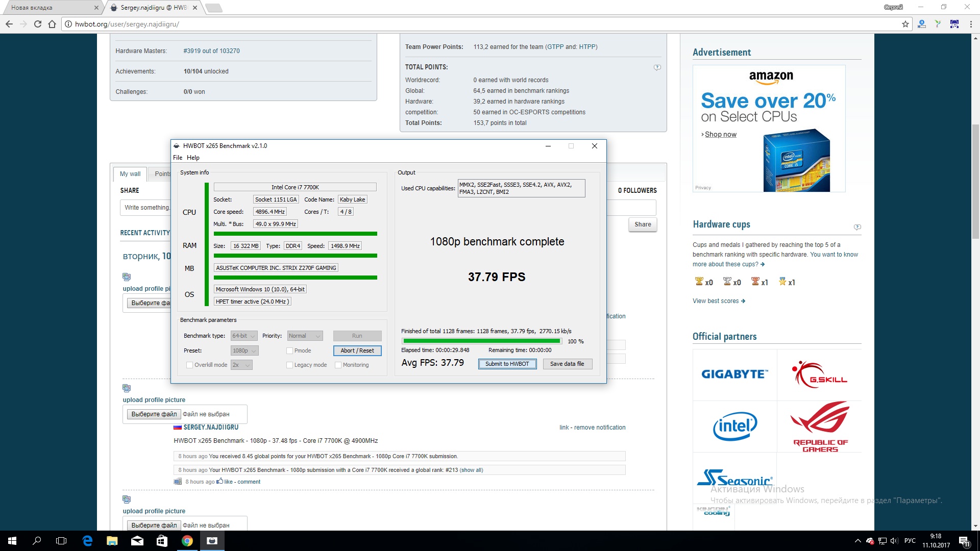The width and height of the screenshot is (980, 551).
Task: Launch Microsoft Edge from taskbar
Action: pos(87,541)
